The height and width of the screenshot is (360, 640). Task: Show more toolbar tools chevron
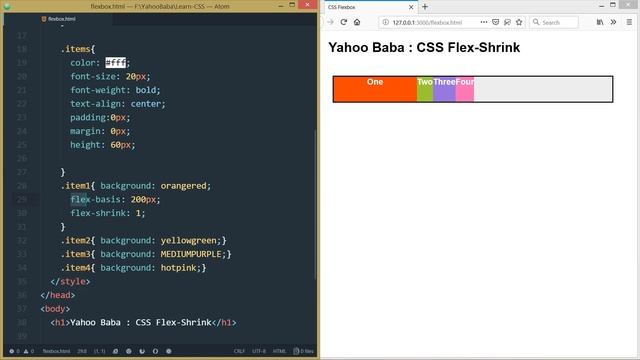[x=613, y=22]
